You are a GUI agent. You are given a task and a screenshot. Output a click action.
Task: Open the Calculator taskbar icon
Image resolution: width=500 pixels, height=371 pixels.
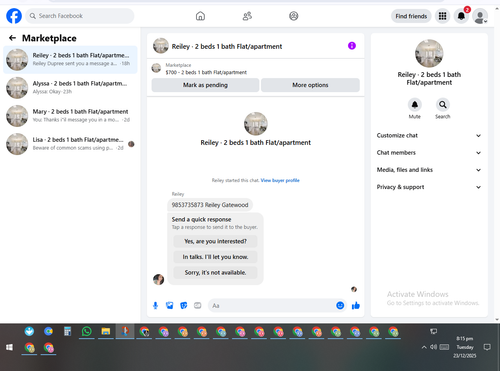point(67,331)
